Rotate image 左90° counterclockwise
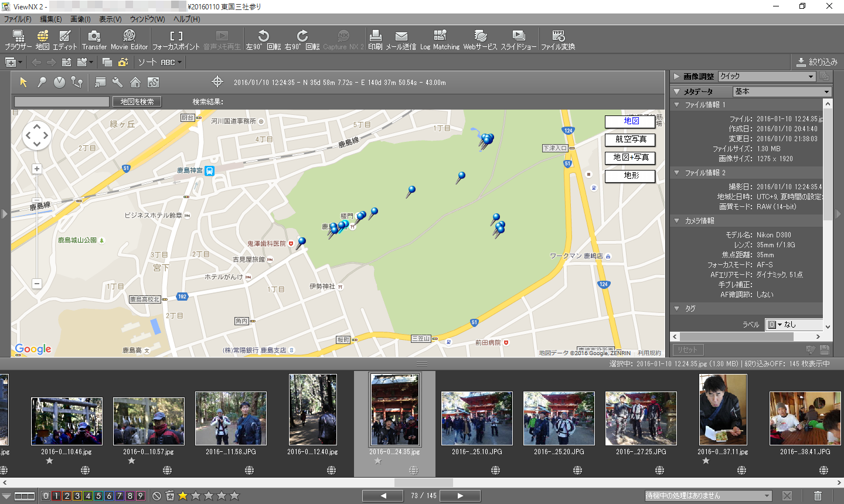Viewport: 844px width, 504px height. pos(263,40)
